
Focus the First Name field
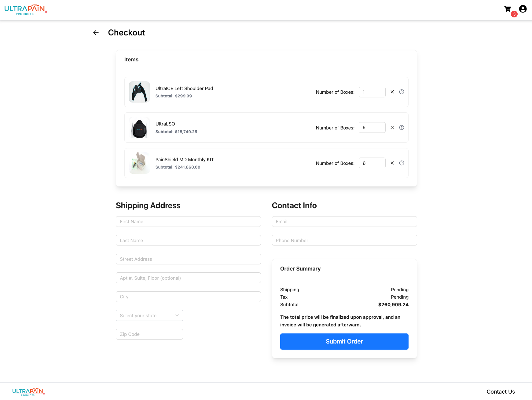tap(188, 222)
